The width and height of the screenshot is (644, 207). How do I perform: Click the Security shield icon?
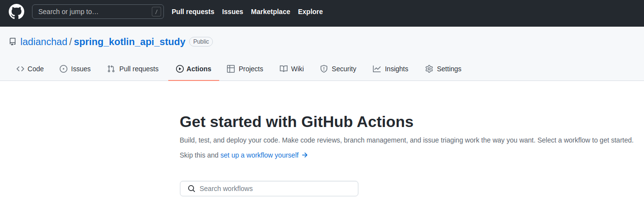[324, 69]
